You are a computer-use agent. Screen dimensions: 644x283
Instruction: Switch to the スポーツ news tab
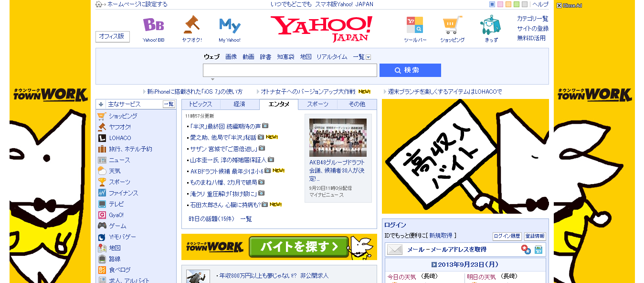click(317, 104)
